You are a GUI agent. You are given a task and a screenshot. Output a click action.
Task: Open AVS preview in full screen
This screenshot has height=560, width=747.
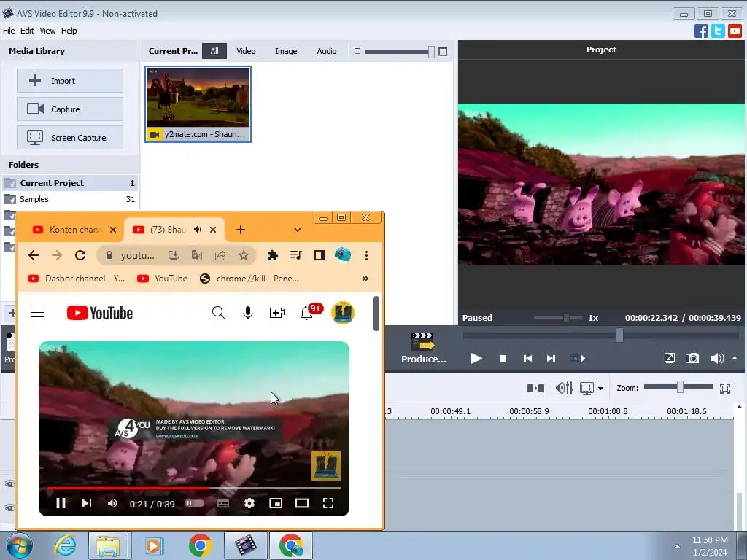coord(670,358)
